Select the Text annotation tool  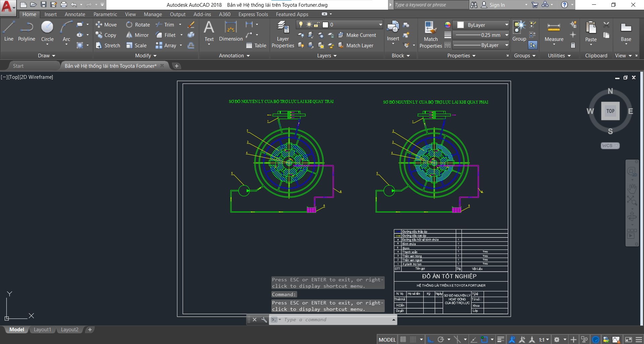[209, 31]
